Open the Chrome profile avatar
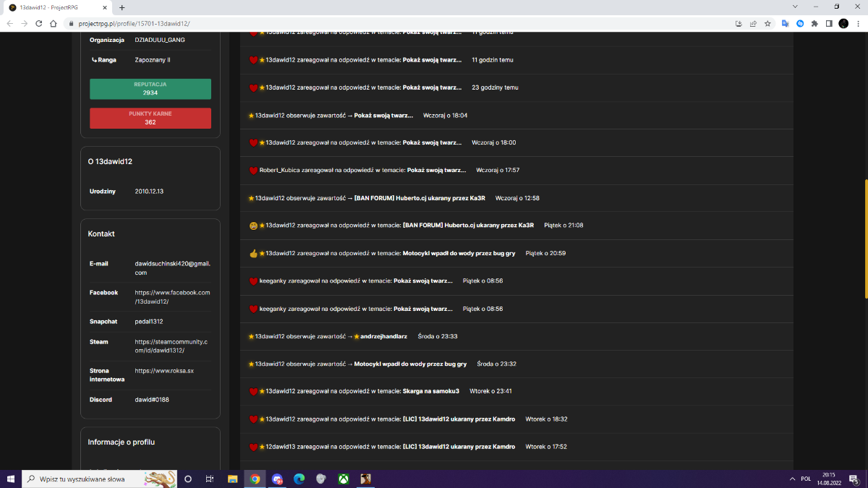Image resolution: width=868 pixels, height=488 pixels. pyautogui.click(x=843, y=23)
